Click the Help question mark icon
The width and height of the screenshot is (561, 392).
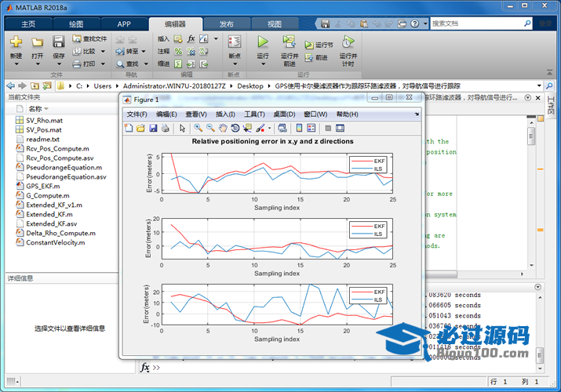(x=414, y=24)
